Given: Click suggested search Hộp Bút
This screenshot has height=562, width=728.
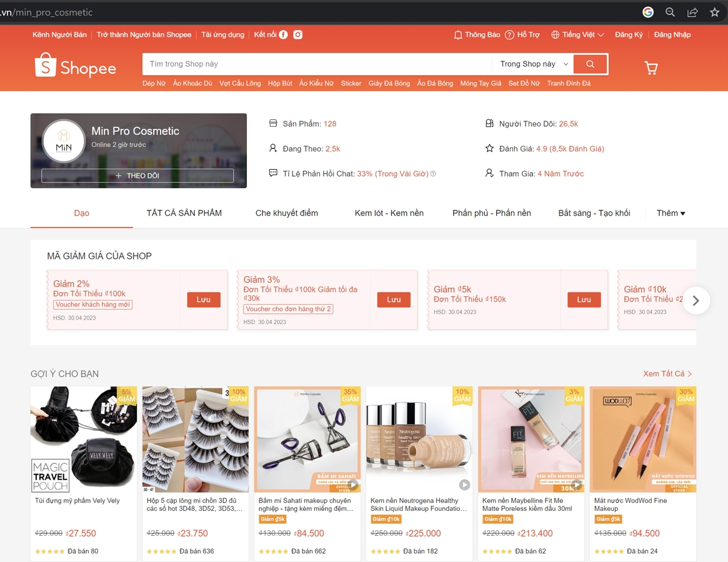Looking at the screenshot, I should click(280, 84).
